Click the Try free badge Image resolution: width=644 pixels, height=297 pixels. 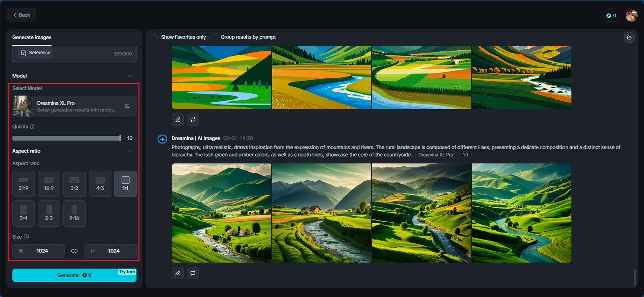point(127,272)
